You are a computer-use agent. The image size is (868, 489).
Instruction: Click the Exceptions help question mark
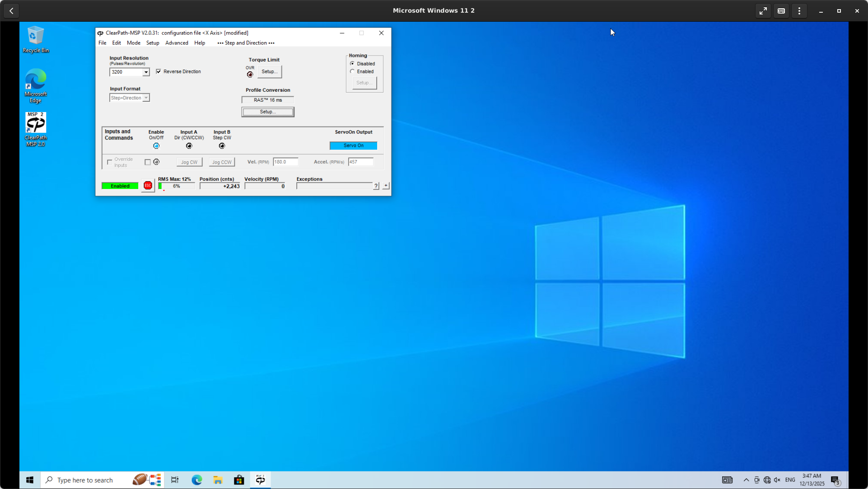pos(376,186)
